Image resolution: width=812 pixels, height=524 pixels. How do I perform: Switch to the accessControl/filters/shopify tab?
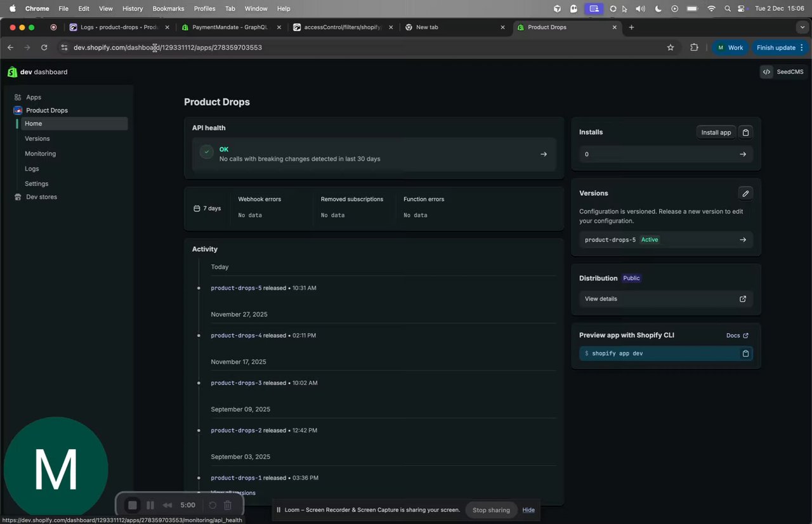click(x=343, y=27)
